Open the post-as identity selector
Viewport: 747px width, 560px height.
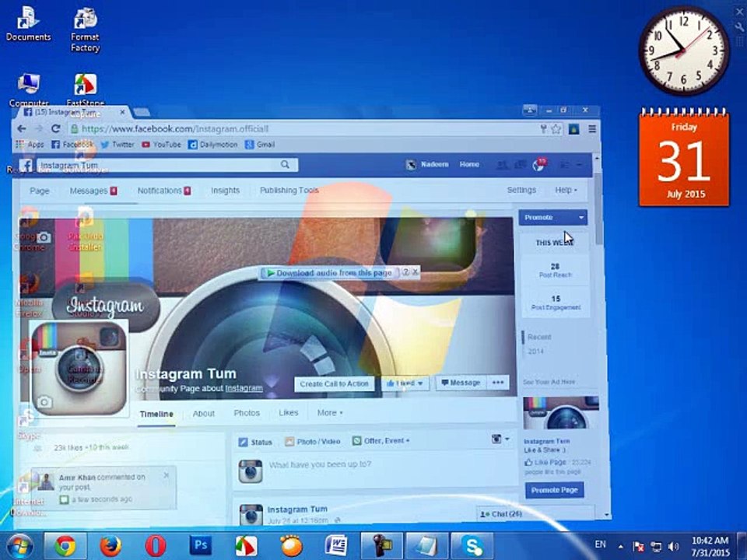pos(500,439)
